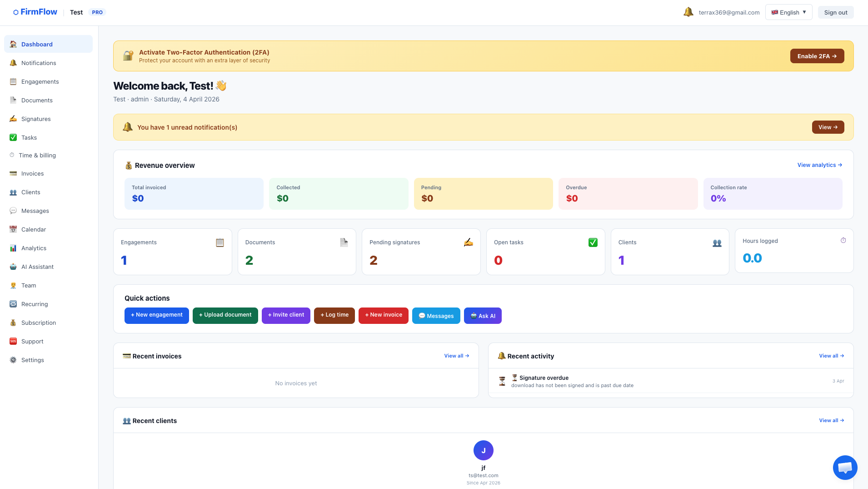
Task: Click the Analytics bar chart icon in sidebar
Action: pos(13,248)
